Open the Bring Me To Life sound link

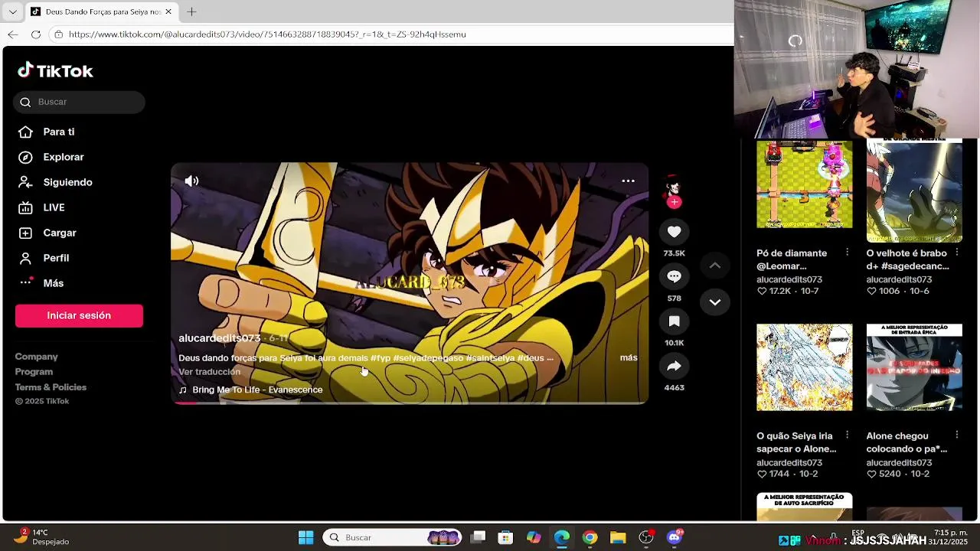pyautogui.click(x=257, y=390)
